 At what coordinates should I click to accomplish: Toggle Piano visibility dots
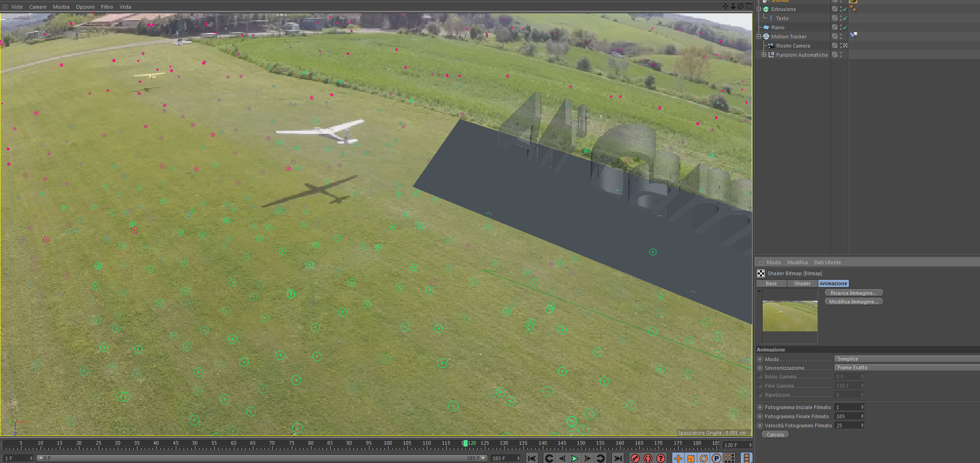(x=841, y=27)
